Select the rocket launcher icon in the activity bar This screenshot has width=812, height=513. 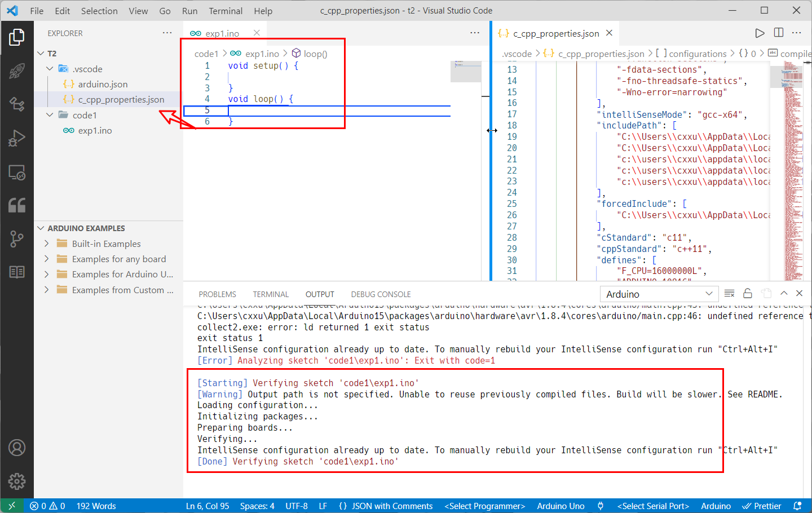17,70
